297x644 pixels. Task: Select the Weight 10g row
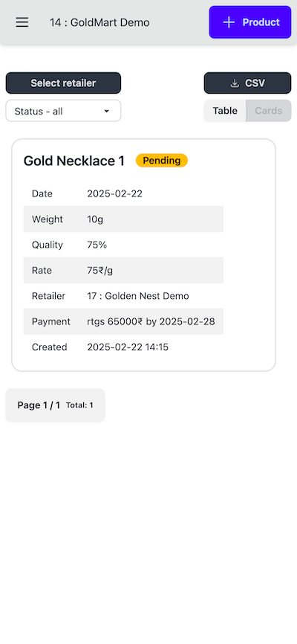pos(123,219)
